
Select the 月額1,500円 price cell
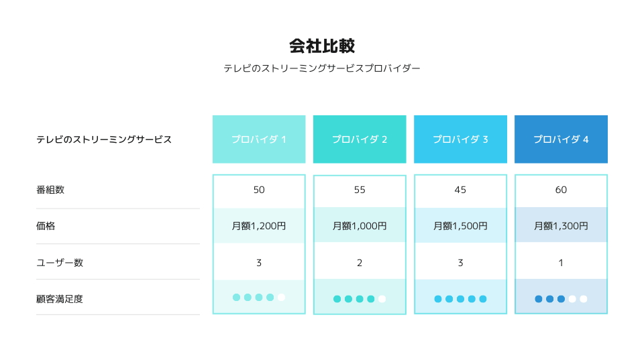[460, 226]
